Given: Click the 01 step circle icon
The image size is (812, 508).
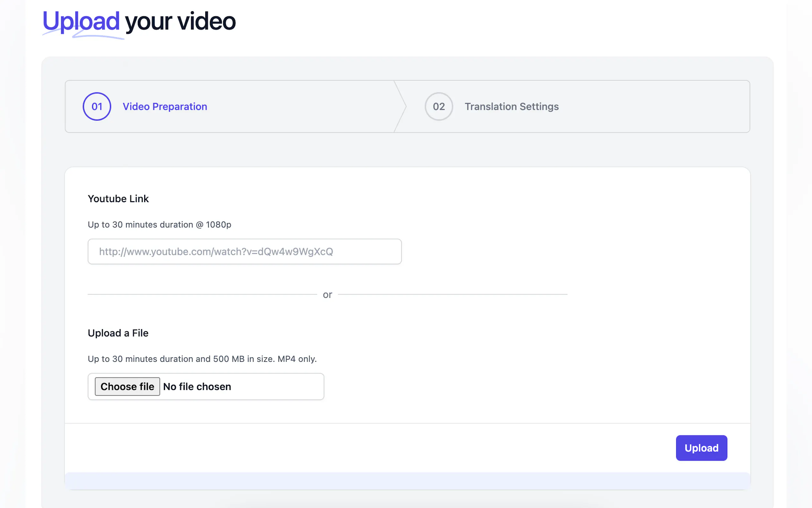Looking at the screenshot, I should point(97,107).
